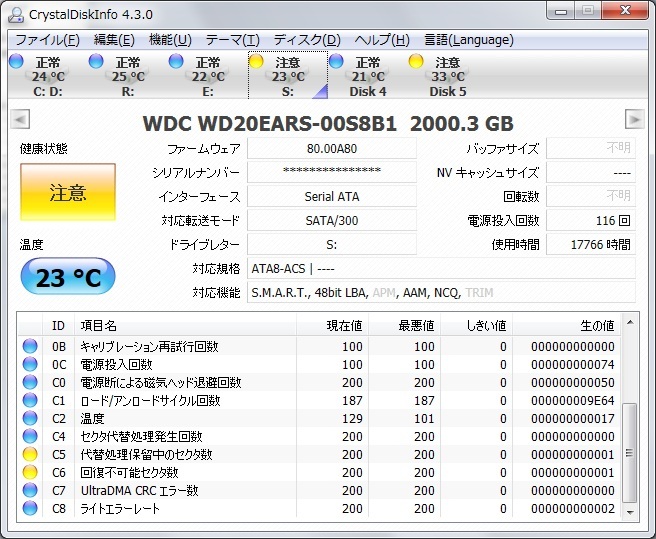This screenshot has height=539, width=656.
Task: Open the ファイル(F) menu
Action: tap(47, 40)
